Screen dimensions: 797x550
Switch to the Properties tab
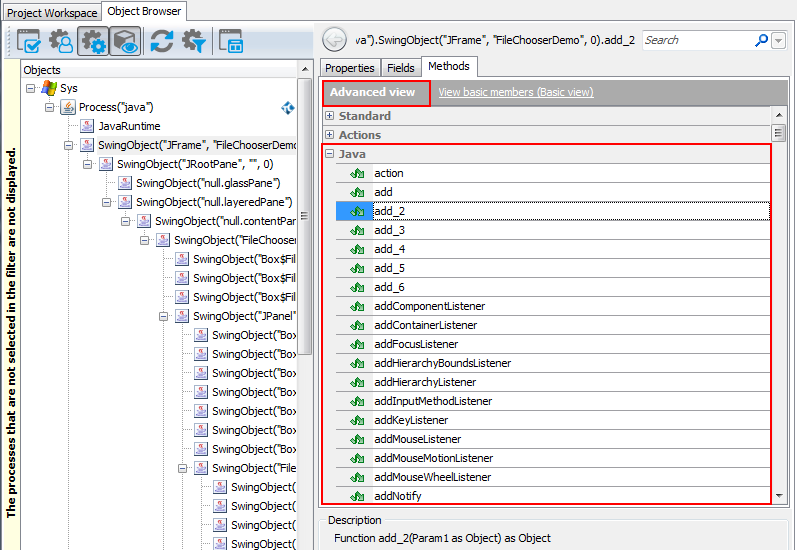(350, 68)
